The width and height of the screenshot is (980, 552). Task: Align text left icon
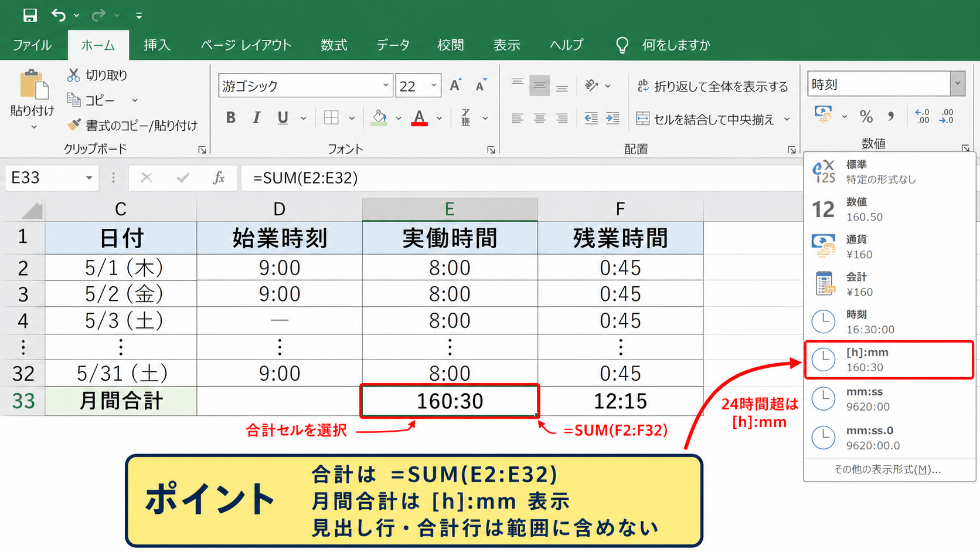tap(517, 118)
